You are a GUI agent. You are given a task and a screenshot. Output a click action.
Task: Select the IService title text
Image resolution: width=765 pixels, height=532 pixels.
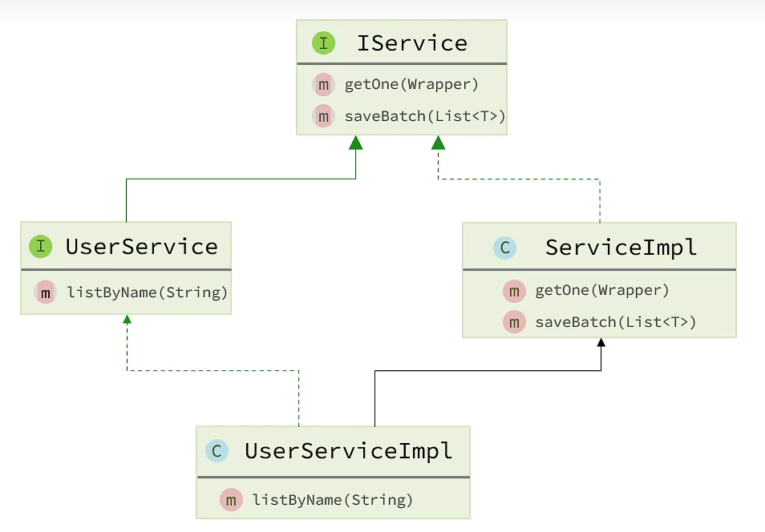(x=412, y=43)
